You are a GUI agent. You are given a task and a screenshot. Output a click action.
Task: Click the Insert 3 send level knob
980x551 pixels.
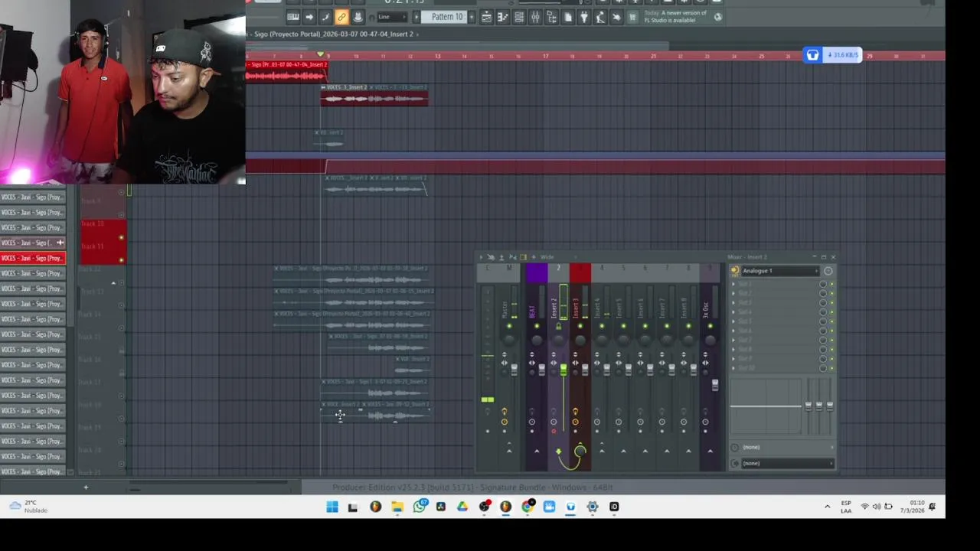pyautogui.click(x=580, y=451)
